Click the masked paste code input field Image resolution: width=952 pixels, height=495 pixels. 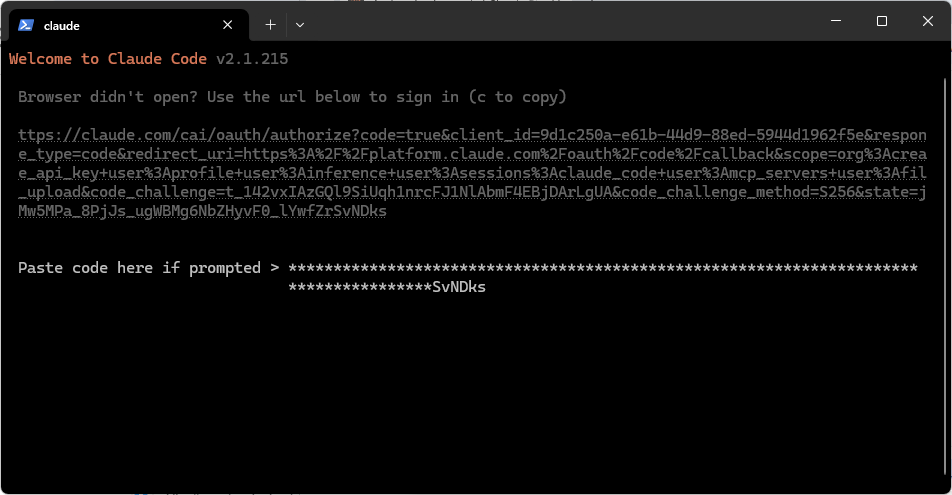click(603, 277)
